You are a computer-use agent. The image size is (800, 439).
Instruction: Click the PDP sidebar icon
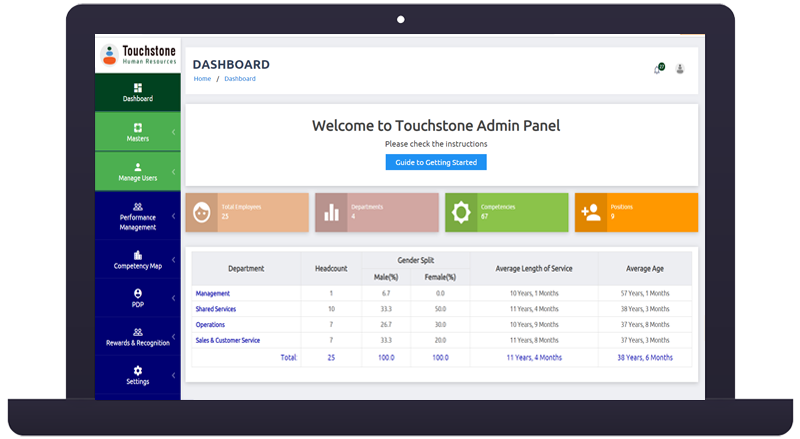coord(138,293)
